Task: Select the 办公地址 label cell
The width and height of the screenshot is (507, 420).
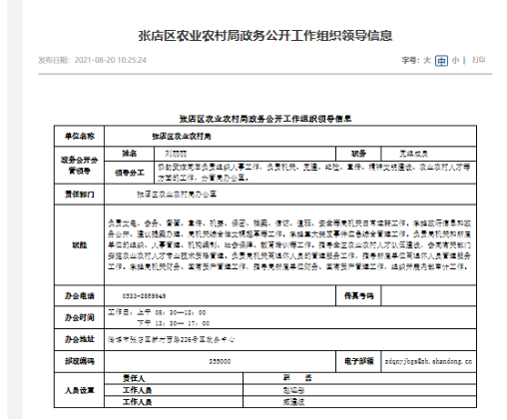Action: pos(79,339)
